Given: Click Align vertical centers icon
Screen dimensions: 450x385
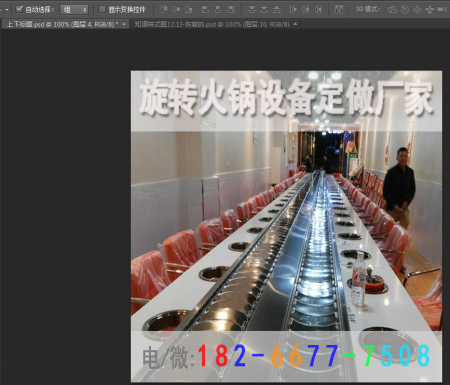Looking at the screenshot, I should (x=176, y=9).
